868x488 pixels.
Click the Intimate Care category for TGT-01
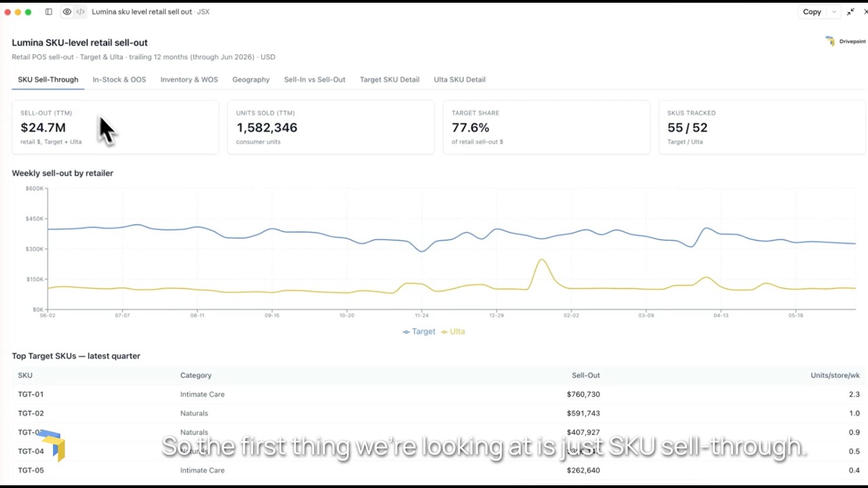click(202, 394)
